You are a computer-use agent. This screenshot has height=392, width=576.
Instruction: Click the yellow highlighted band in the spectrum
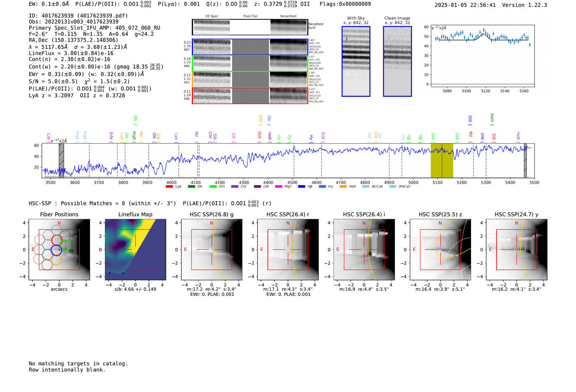(x=442, y=160)
